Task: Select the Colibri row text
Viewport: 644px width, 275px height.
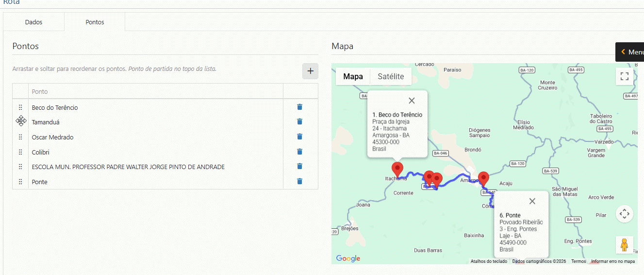Action: pos(41,152)
